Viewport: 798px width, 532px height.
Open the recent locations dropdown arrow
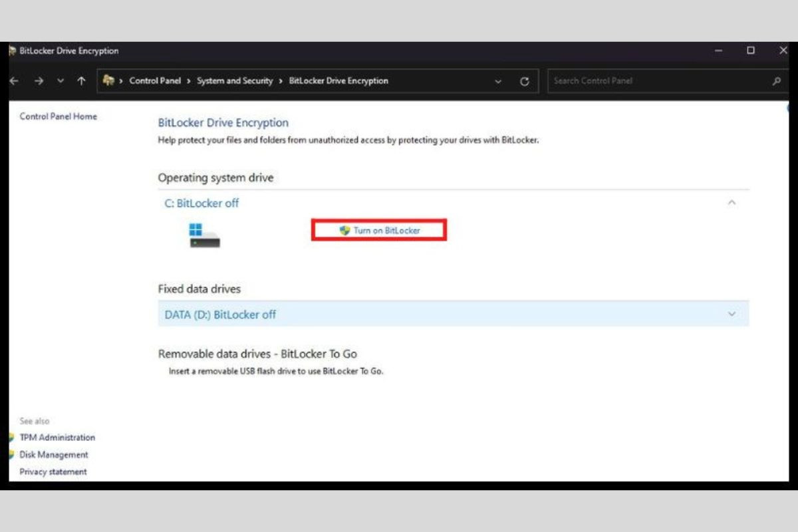point(61,81)
